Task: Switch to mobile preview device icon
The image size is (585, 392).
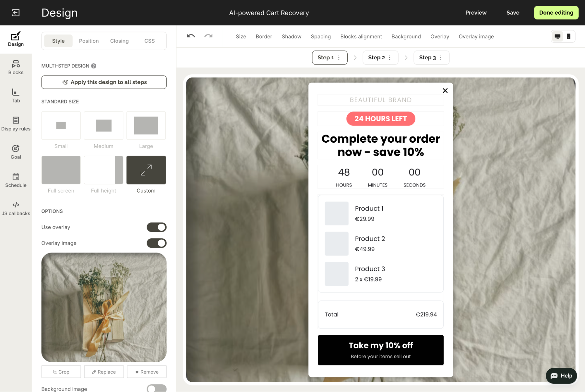Action: click(569, 37)
